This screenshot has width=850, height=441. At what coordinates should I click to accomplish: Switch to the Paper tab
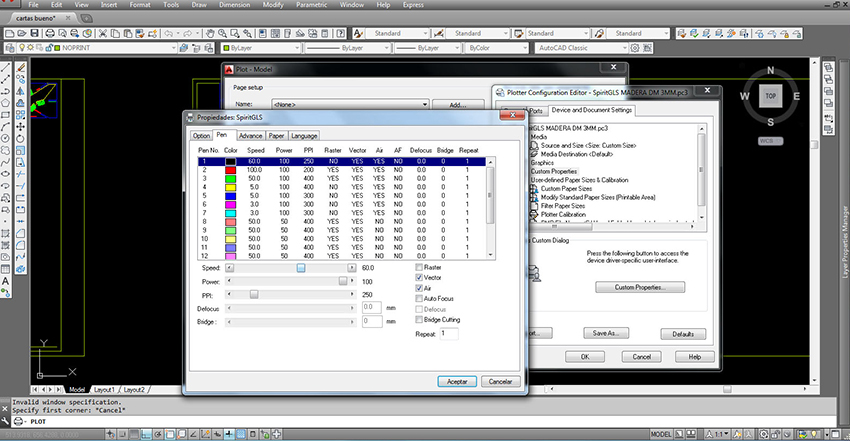(x=276, y=136)
